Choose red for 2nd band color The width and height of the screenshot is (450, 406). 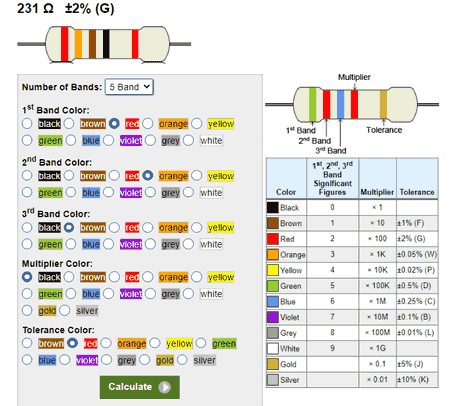coord(114,176)
